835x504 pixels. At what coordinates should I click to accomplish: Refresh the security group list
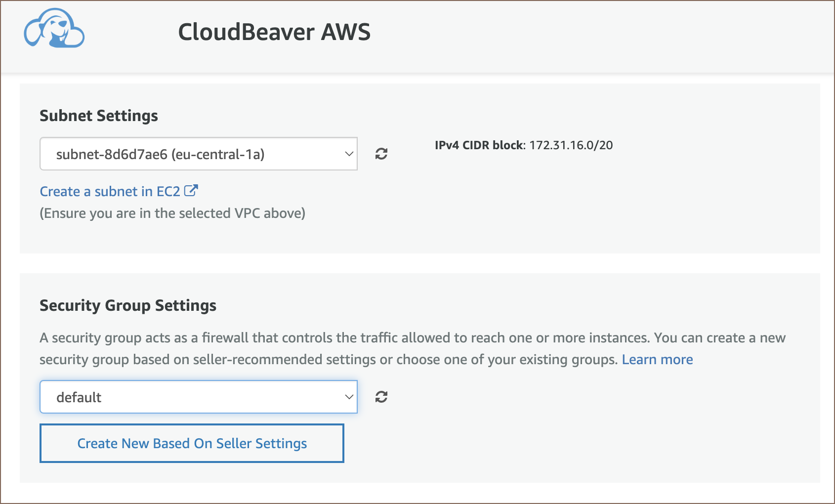pos(381,397)
